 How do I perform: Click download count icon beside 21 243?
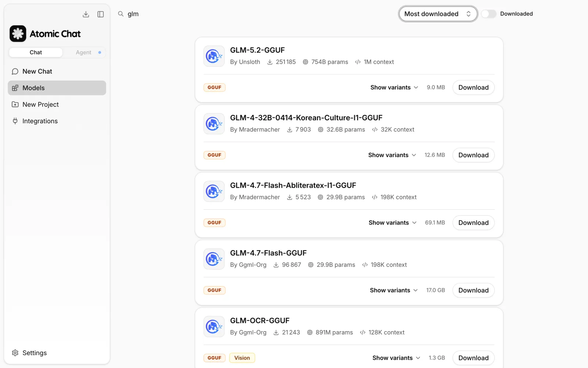[276, 333]
